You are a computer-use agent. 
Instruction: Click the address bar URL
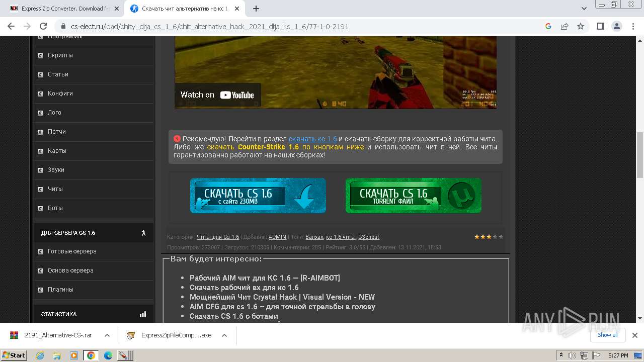point(210,27)
